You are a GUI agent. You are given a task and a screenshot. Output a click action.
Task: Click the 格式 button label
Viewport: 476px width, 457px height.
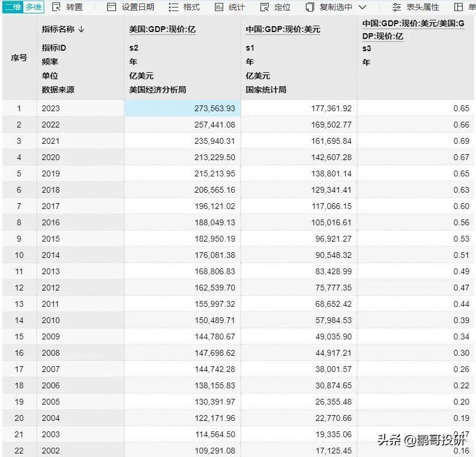(192, 6)
